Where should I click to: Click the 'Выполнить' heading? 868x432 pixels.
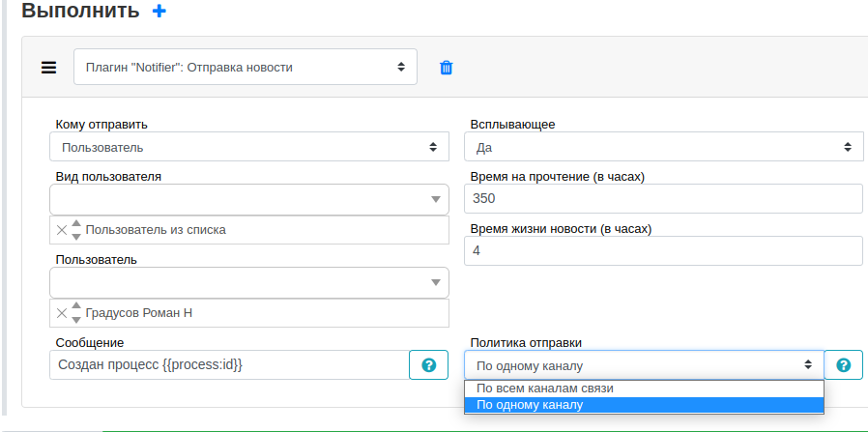click(x=81, y=11)
